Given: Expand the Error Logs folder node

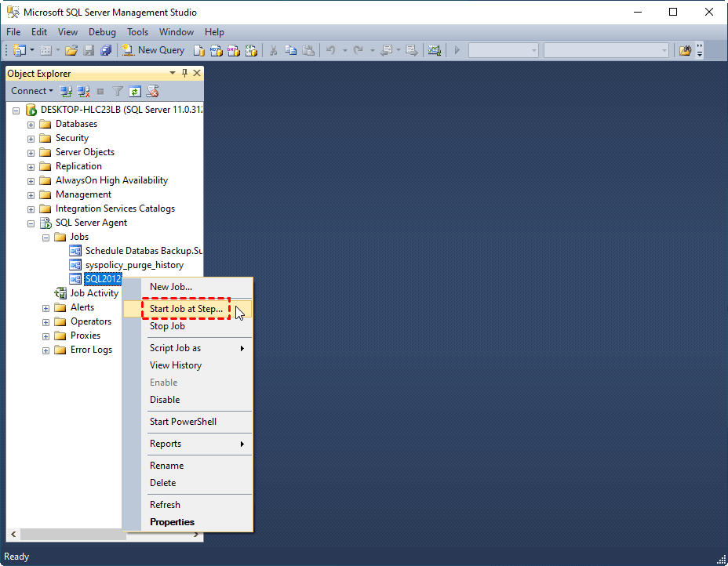Looking at the screenshot, I should (45, 350).
